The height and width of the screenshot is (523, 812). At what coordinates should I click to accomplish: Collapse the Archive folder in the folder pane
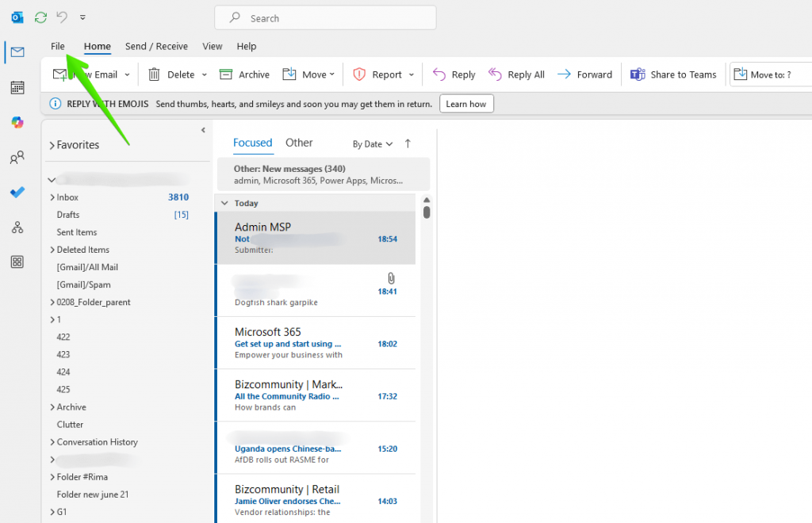52,407
